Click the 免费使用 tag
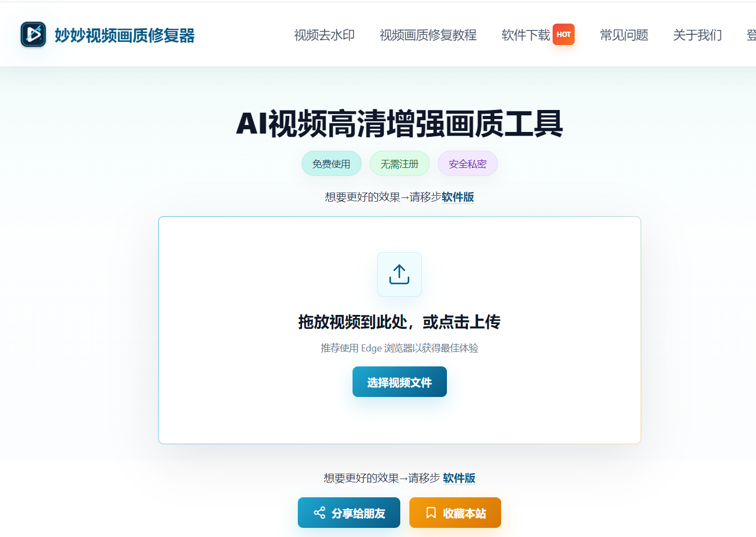 pos(332,164)
